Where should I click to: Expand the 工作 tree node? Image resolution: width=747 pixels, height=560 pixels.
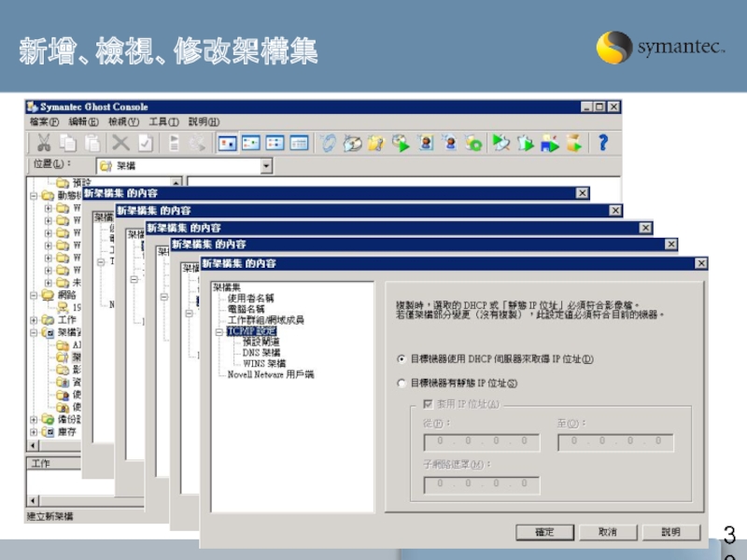point(34,320)
